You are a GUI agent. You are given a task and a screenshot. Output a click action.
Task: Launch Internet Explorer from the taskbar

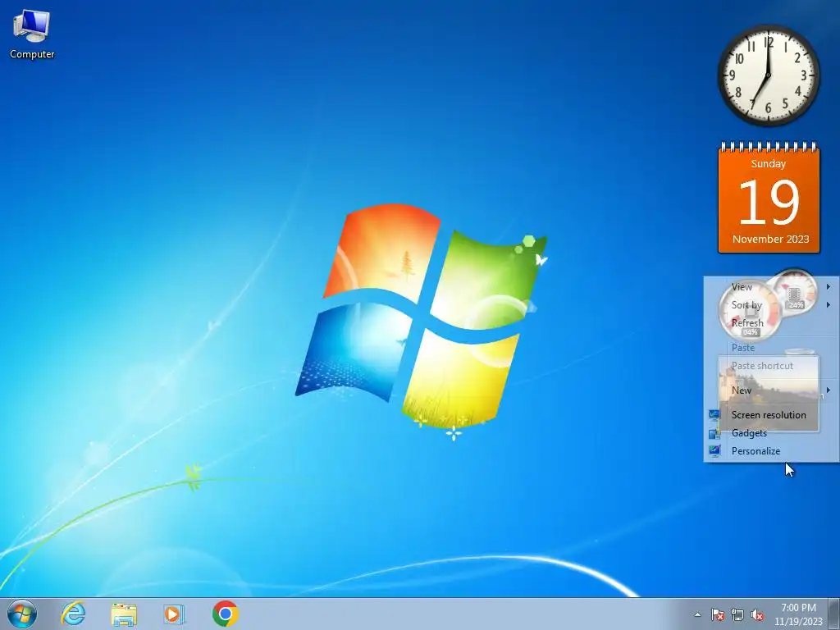[73, 614]
